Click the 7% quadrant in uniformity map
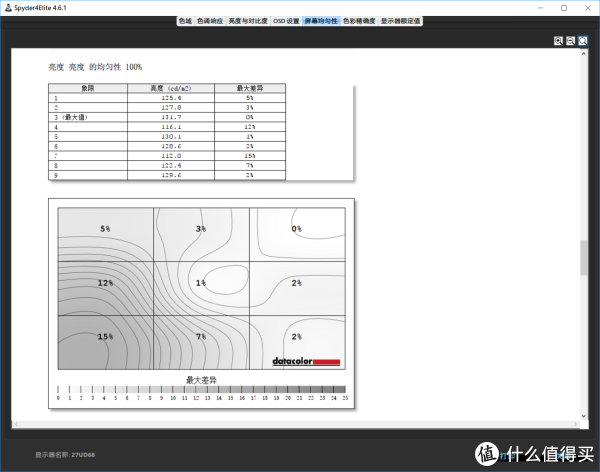 click(201, 343)
